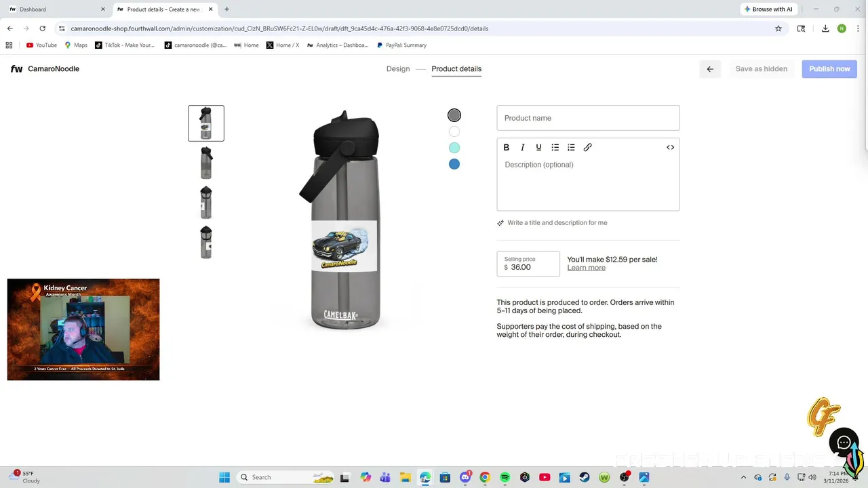Open Steam from the taskbar
Viewport: 868px width, 488px height.
(584, 477)
